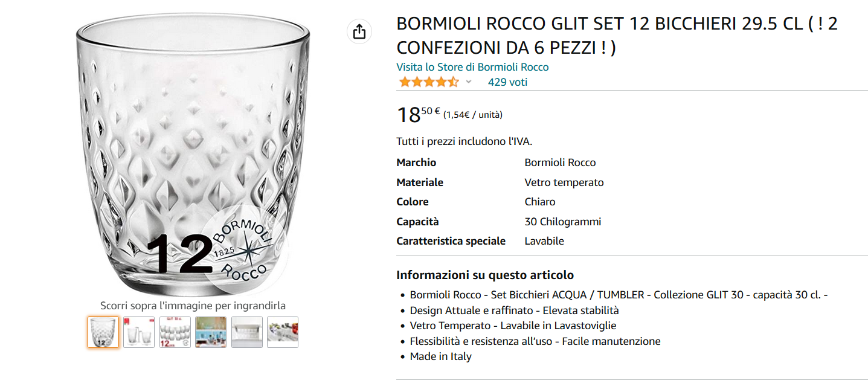The image size is (868, 389).
Task: Click the 4.5-star rating stars
Action: (428, 82)
